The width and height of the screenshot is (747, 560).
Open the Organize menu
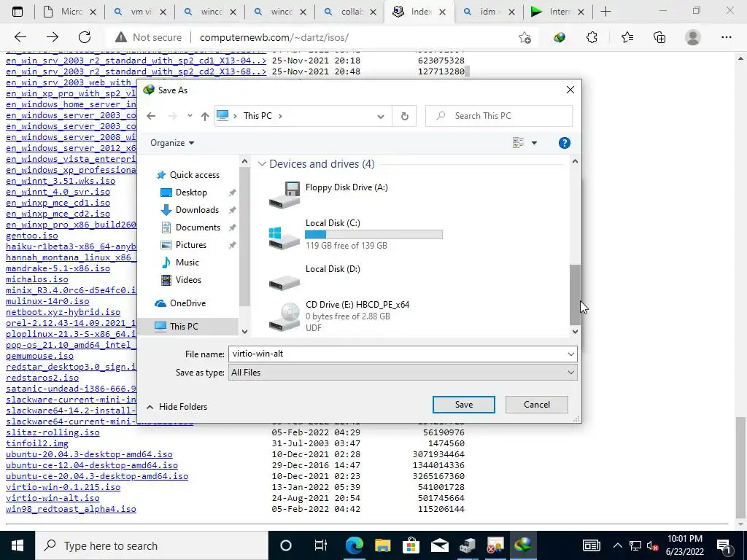pos(172,143)
